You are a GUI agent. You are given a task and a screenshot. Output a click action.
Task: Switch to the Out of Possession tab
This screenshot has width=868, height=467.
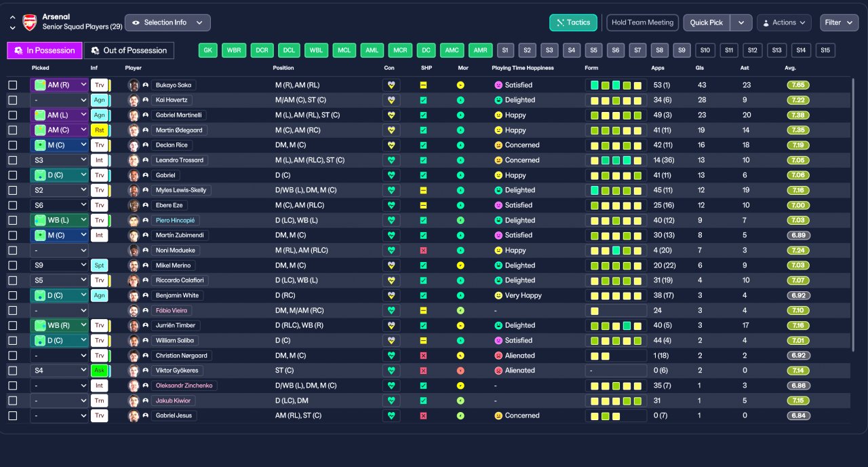pyautogui.click(x=129, y=50)
